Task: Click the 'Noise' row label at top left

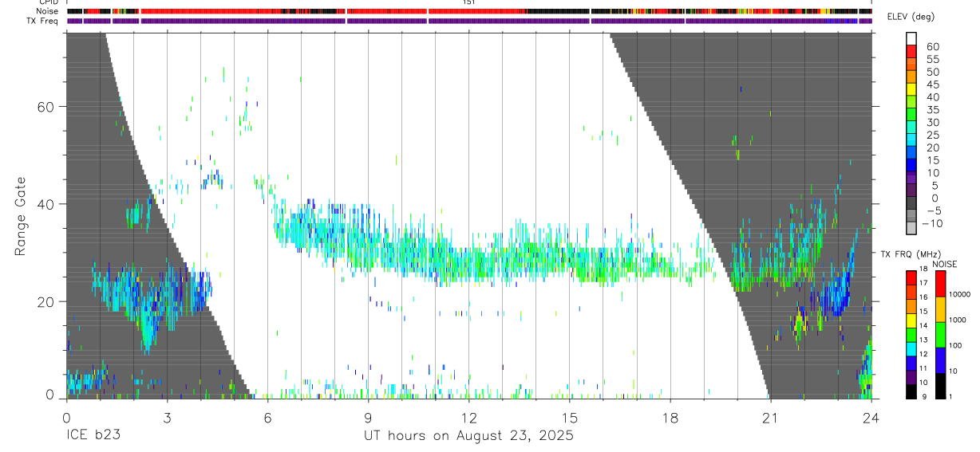Action: click(x=47, y=12)
